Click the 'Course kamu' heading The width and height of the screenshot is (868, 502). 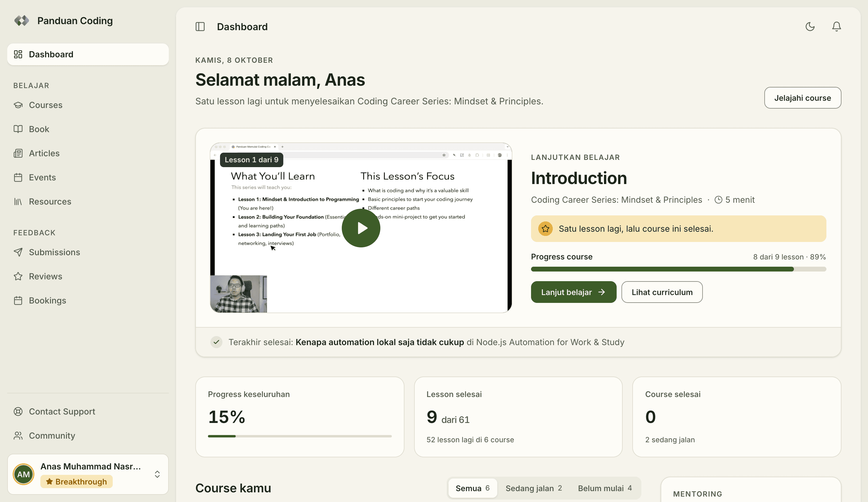coord(233,488)
